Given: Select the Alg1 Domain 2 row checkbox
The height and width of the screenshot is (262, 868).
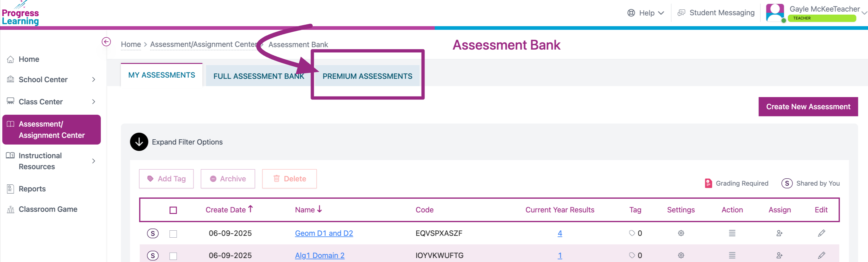Looking at the screenshot, I should click(x=173, y=256).
